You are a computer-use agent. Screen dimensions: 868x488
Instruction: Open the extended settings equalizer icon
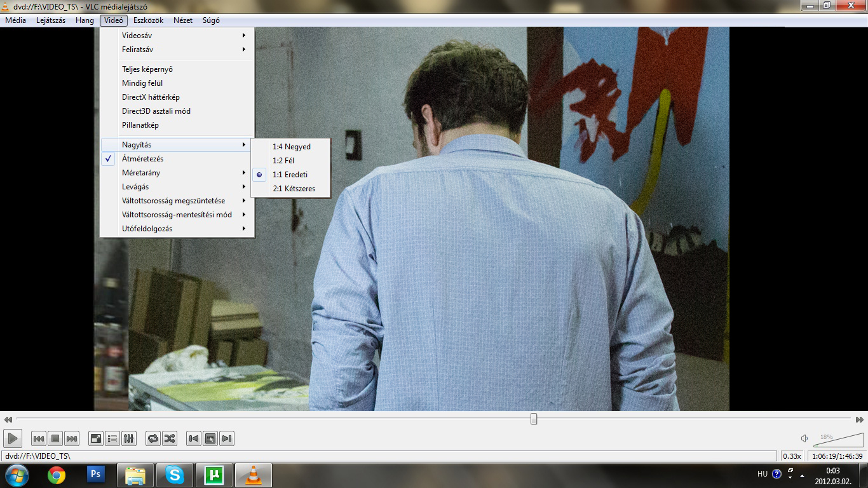pos(129,438)
